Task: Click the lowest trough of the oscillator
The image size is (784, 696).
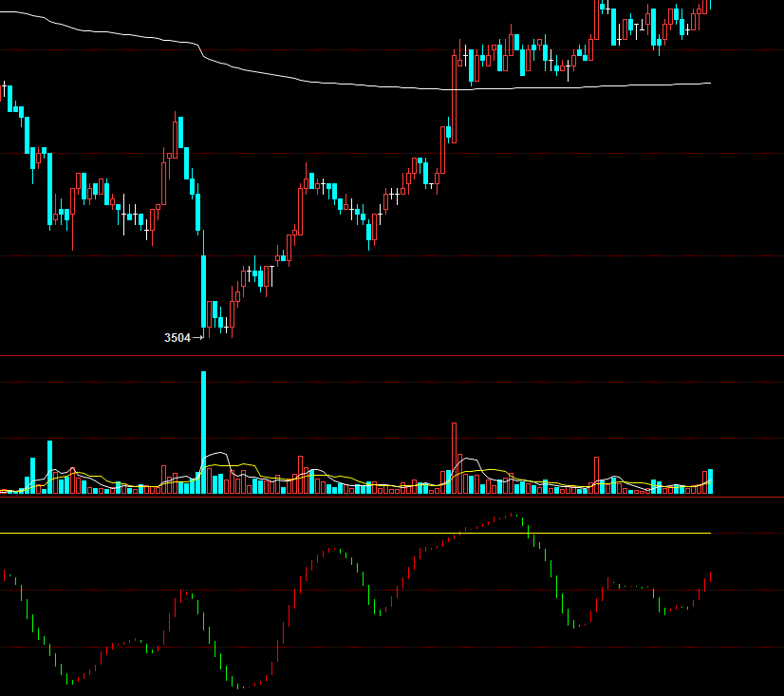Action: 249,687
